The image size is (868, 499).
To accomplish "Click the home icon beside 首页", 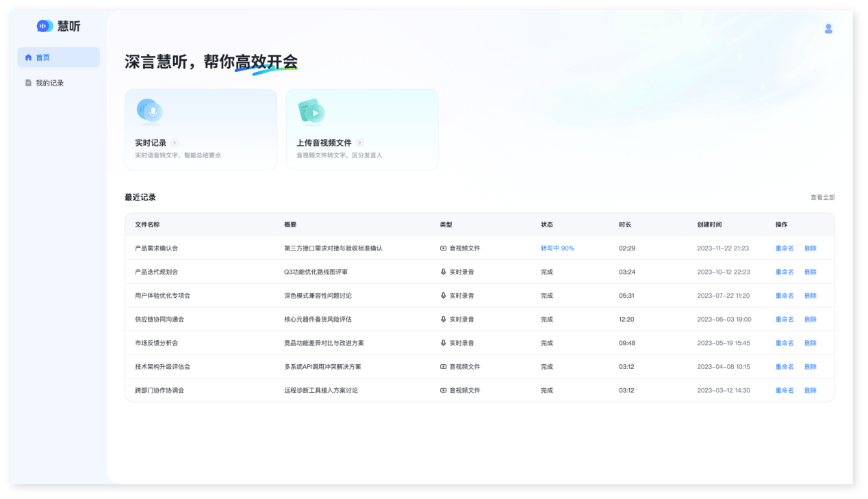I will [28, 57].
